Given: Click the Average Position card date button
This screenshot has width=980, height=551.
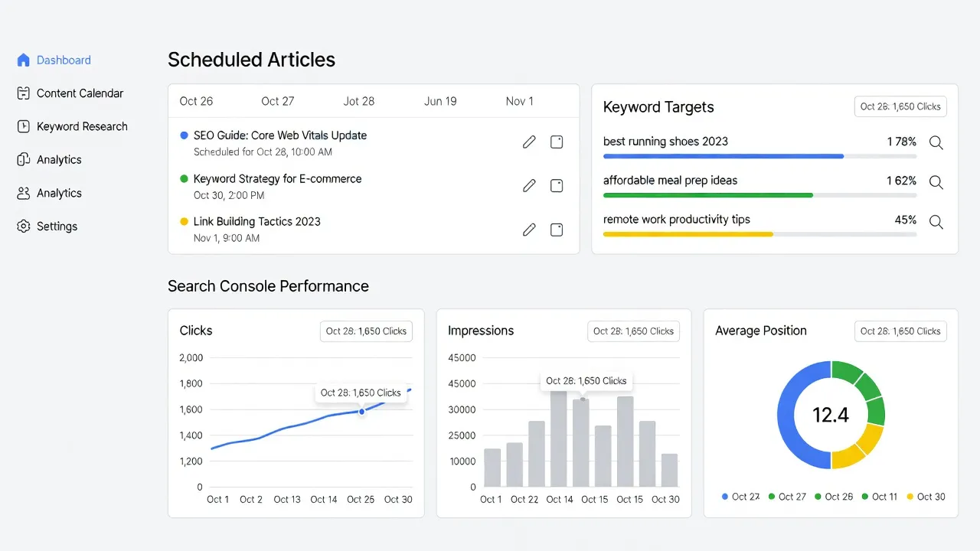Looking at the screenshot, I should 900,331.
